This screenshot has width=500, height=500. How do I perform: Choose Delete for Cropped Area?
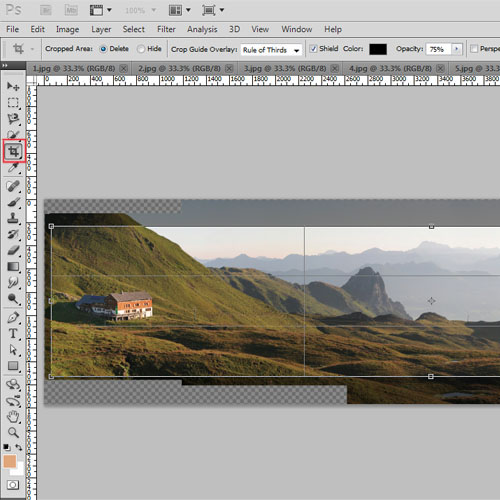pyautogui.click(x=103, y=49)
